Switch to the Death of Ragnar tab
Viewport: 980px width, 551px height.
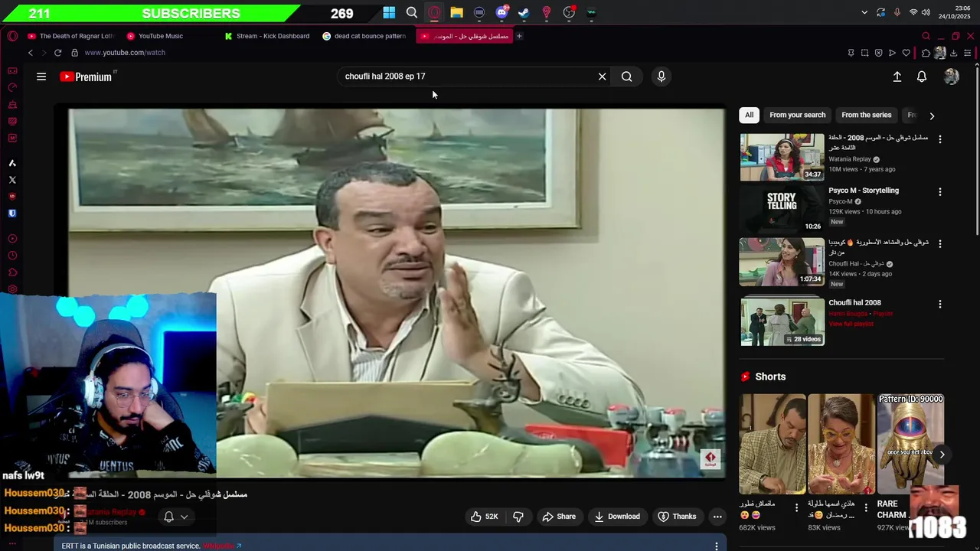[70, 36]
